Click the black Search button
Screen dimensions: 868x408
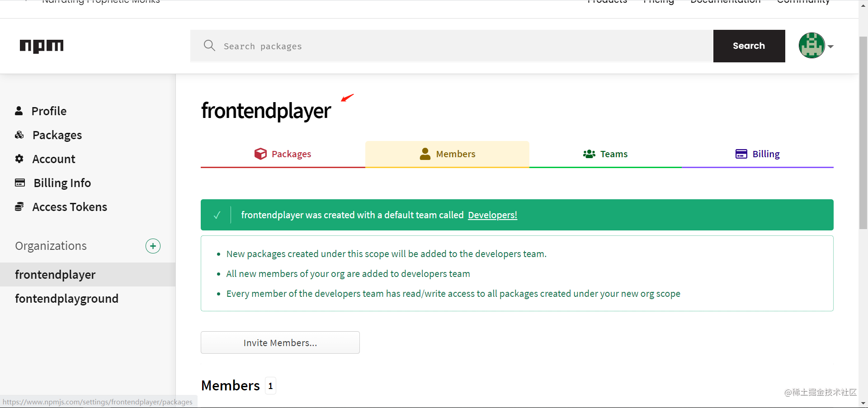pyautogui.click(x=749, y=46)
